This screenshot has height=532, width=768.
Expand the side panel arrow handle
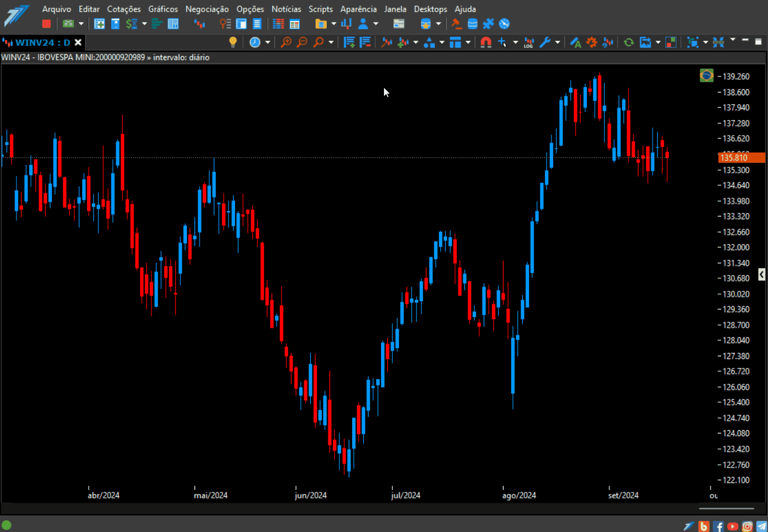point(761,274)
